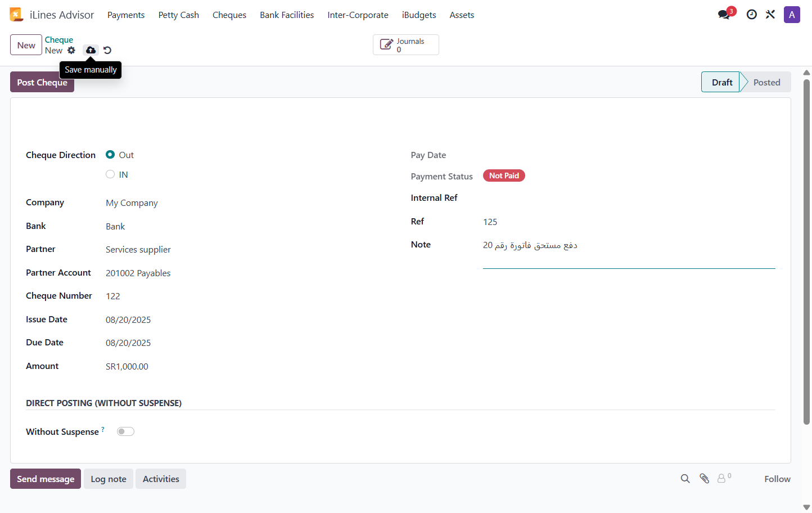Click the page vertical scrollbar
The width and height of the screenshot is (812, 513).
806,252
